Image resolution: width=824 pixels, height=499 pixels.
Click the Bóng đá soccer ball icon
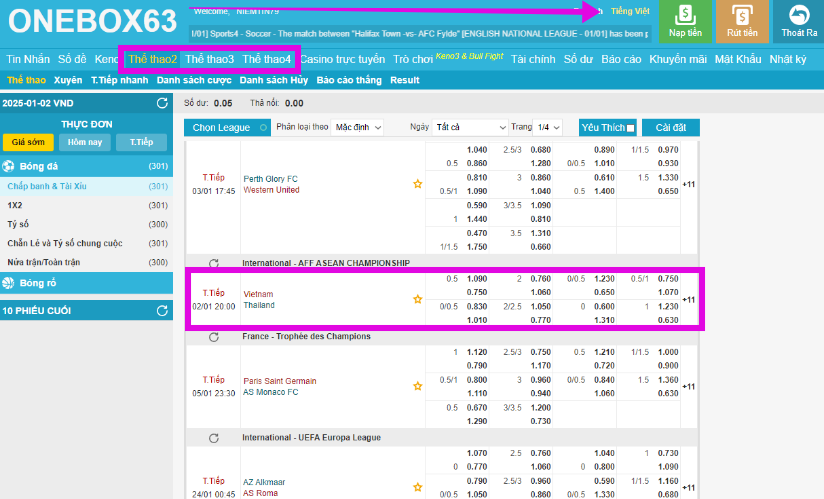tap(8, 167)
